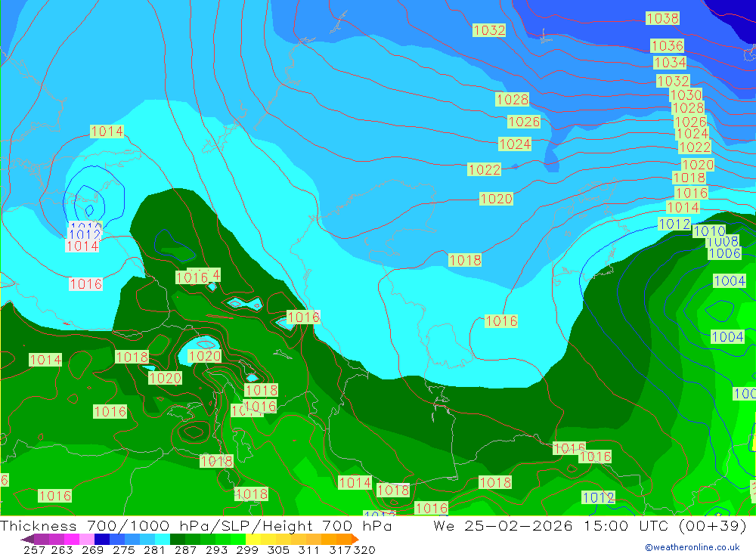Viewport: 756px width, 554px height.
Task: Click the '1030' isobar label
Action: pos(686,94)
